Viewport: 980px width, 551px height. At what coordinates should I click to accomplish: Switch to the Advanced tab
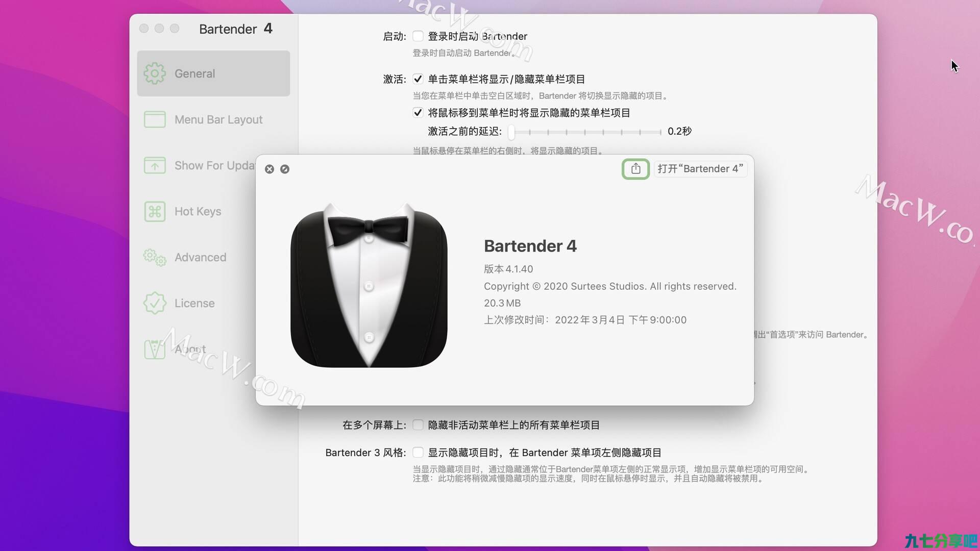(197, 257)
